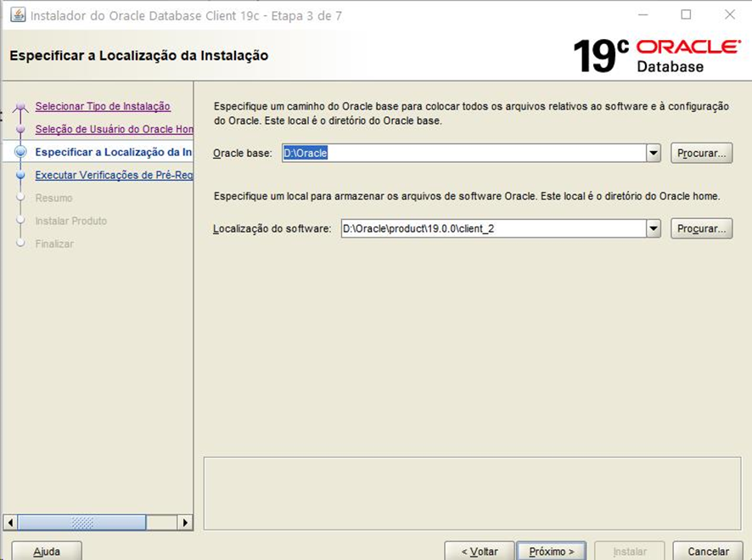752x560 pixels.
Task: Click the right arrow of the sidebar scrollbar
Action: [x=185, y=522]
